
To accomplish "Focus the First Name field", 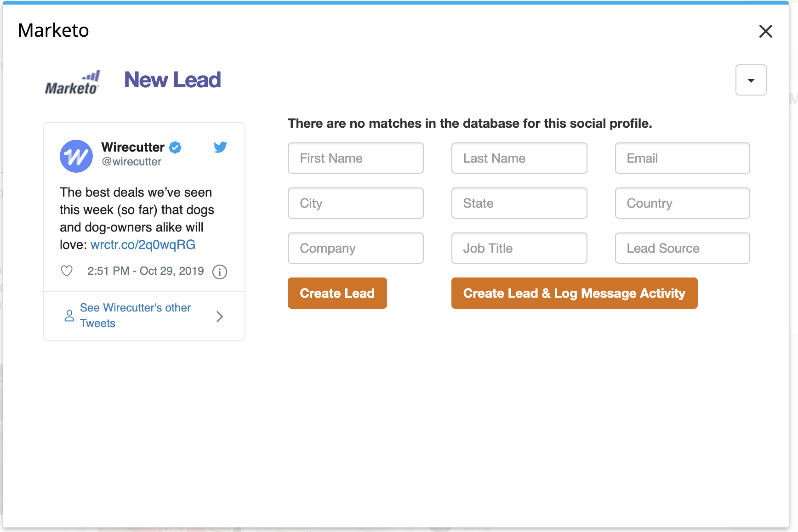I will [355, 158].
